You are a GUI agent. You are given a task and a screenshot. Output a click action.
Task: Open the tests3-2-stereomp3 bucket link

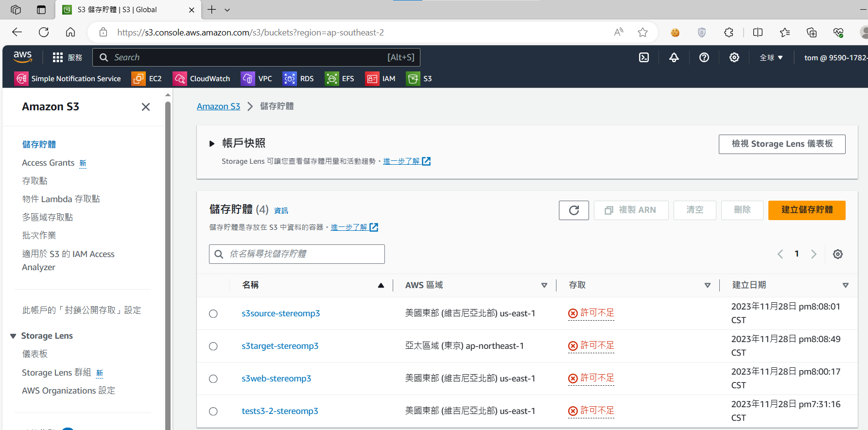coord(280,411)
